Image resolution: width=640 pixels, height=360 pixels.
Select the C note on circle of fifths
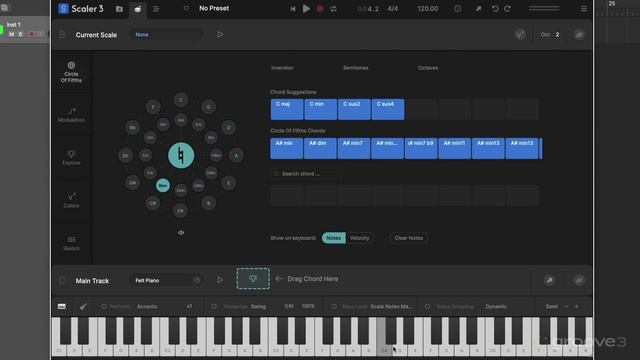[181, 100]
